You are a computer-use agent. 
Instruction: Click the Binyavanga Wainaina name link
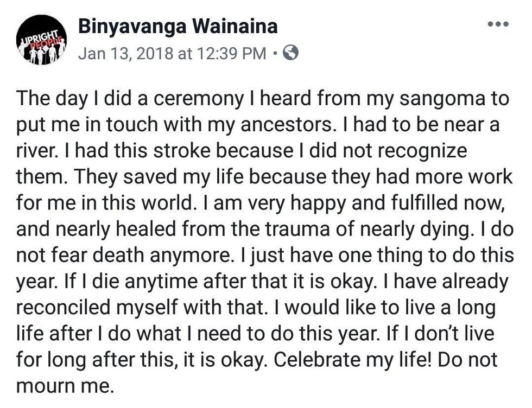point(178,25)
